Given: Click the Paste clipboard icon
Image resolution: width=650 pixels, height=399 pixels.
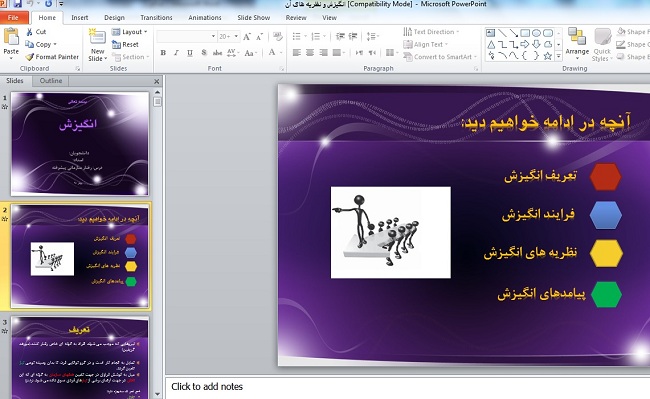Looking at the screenshot, I should click(11, 36).
